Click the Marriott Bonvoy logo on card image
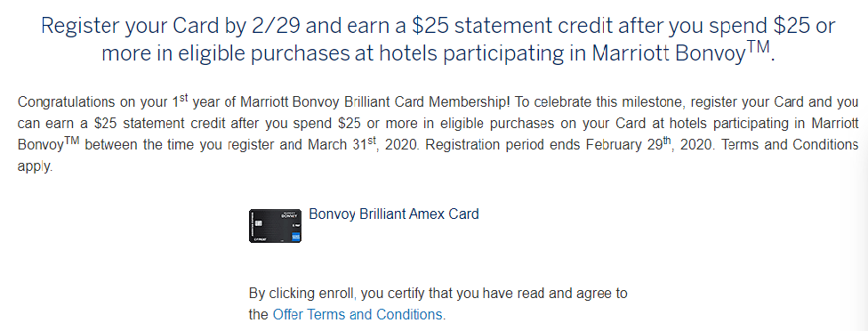This screenshot has width=868, height=331. point(289,215)
